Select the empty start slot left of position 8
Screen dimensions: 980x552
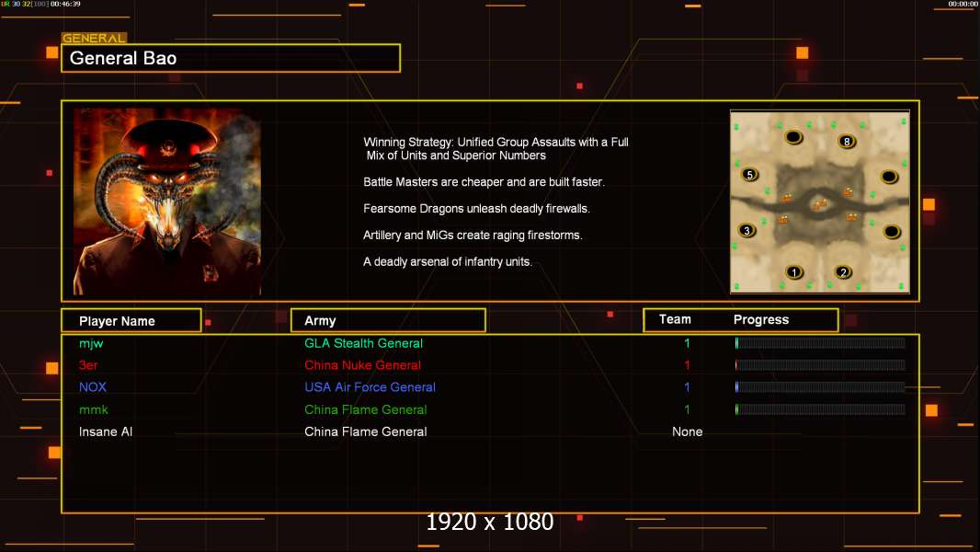pos(793,137)
